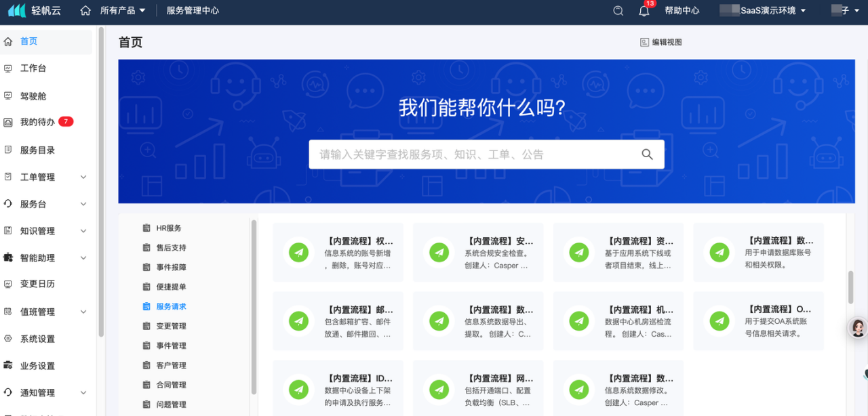
Task: Click the 工单管理 sidebar icon
Action: point(8,177)
